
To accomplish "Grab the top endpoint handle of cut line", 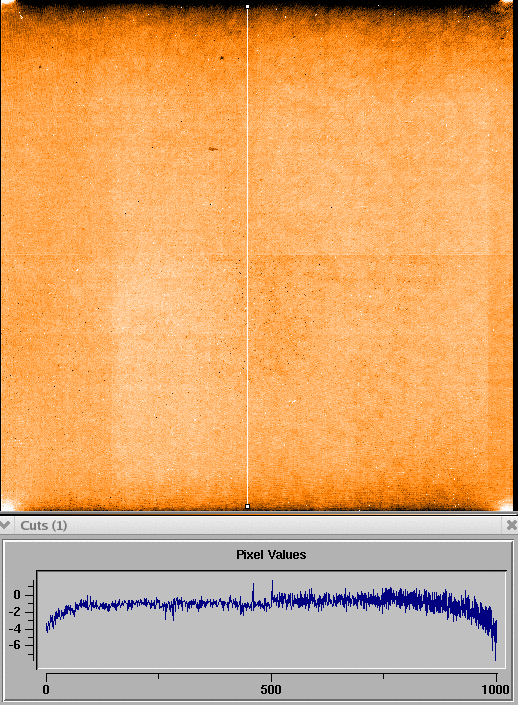I will click(x=247, y=7).
